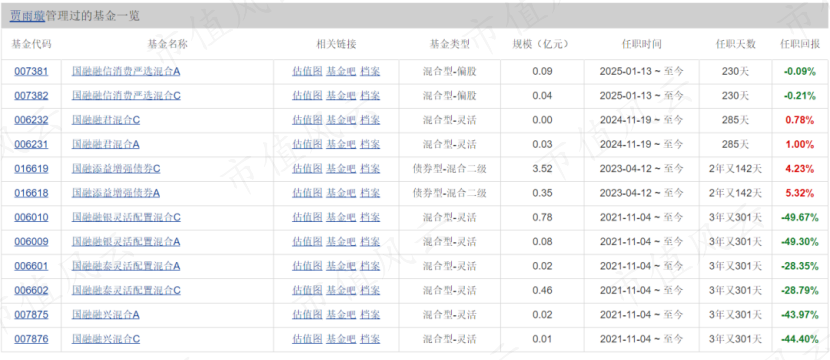The image size is (830, 360).
Task: Click the 规模（亿元） column header
Action: [x=542, y=44]
